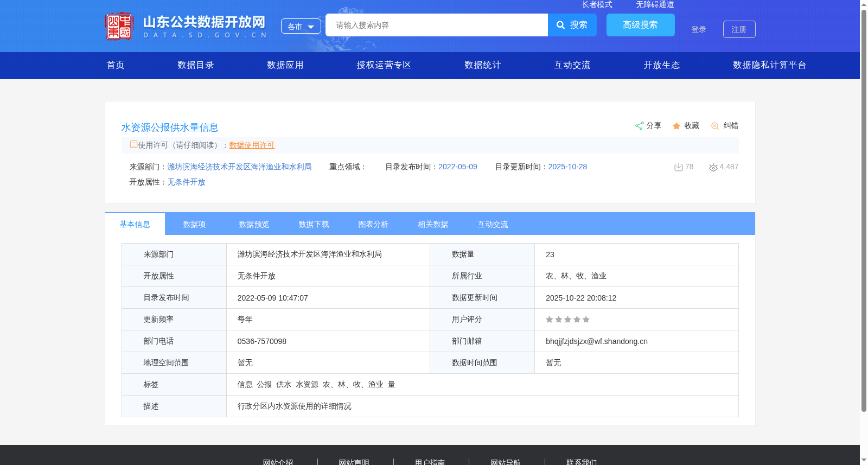Click the email bhqjjfzjdsjzx@wf.shandong.cn
Image resolution: width=868 pixels, height=465 pixels.
tap(597, 341)
